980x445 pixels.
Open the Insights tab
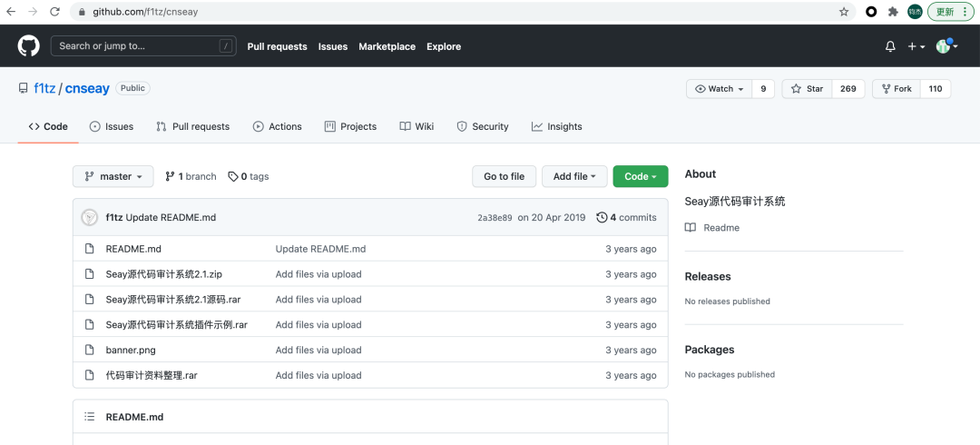tap(556, 126)
